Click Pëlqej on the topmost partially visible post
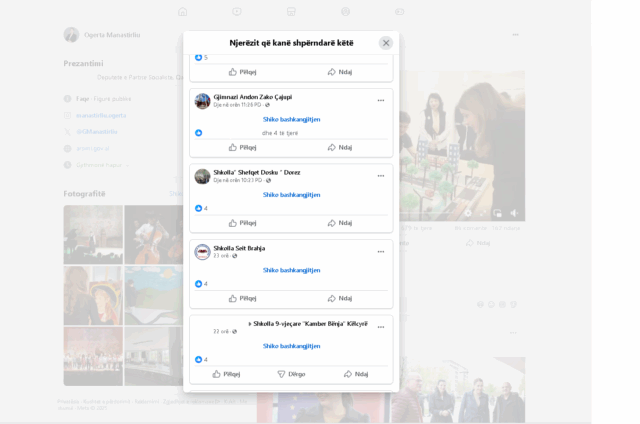The height and width of the screenshot is (424, 640). point(242,72)
